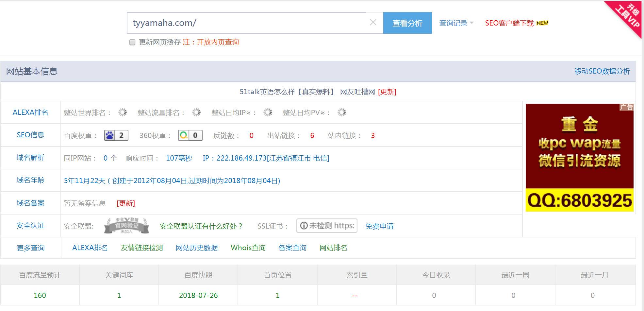The image size is (644, 311).
Task: Clear the domain search field with X
Action: point(373,23)
